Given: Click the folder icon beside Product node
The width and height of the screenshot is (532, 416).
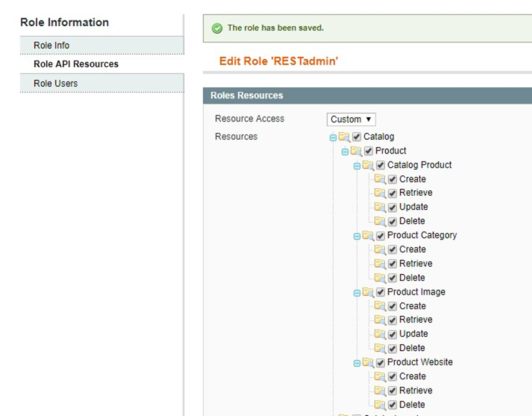Looking at the screenshot, I should (x=356, y=151).
